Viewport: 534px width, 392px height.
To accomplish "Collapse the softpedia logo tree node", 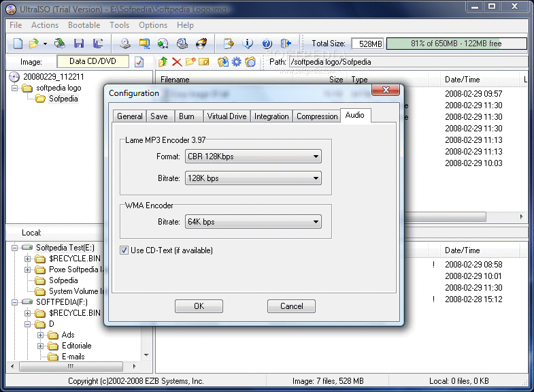I will pos(14,88).
